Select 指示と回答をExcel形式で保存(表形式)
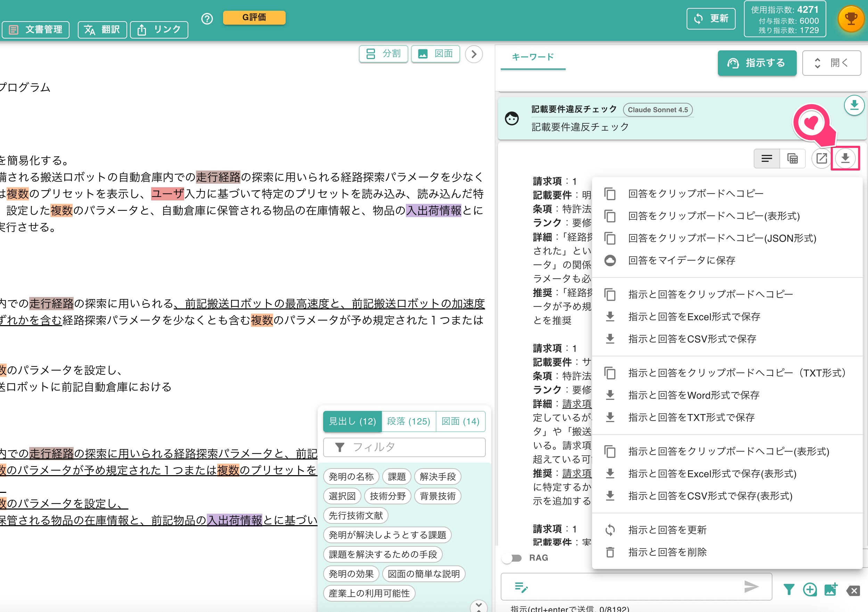The height and width of the screenshot is (612, 868). [x=727, y=474]
